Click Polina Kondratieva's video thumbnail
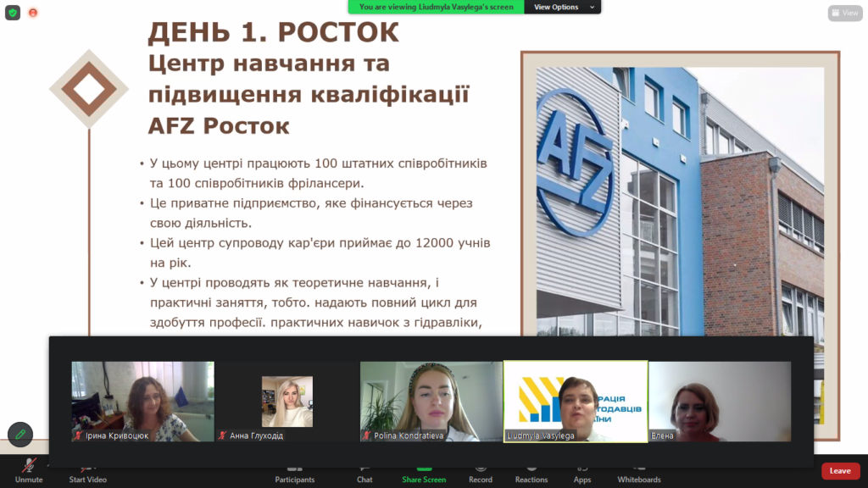The height and width of the screenshot is (488, 868). pyautogui.click(x=431, y=402)
